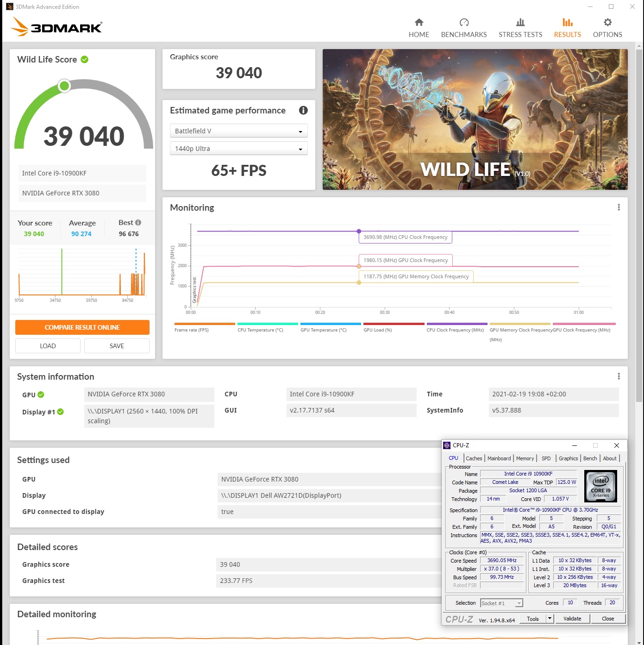
Task: Click the green check next to GPU label
Action: (41, 395)
